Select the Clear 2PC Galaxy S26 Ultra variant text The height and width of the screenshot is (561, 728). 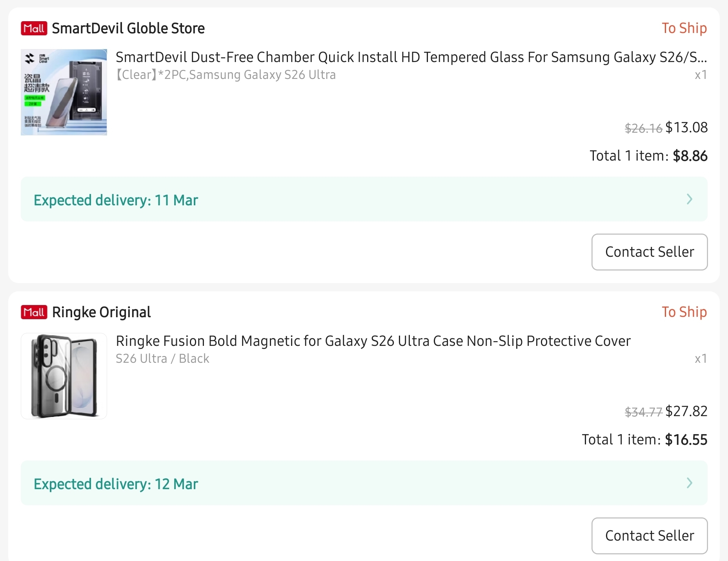tap(226, 75)
